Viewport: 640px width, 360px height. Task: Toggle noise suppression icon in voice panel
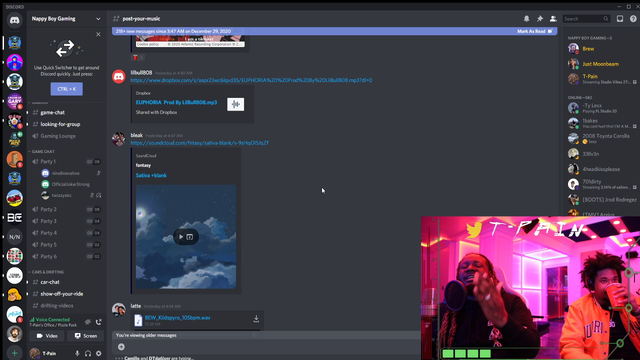coord(88,322)
